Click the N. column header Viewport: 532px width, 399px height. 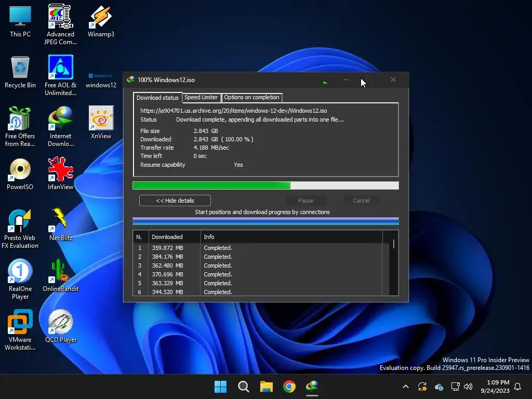coord(140,237)
